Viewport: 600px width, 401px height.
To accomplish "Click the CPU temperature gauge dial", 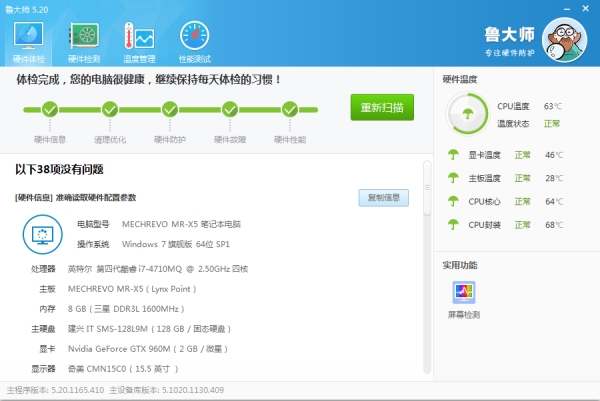I will 468,114.
